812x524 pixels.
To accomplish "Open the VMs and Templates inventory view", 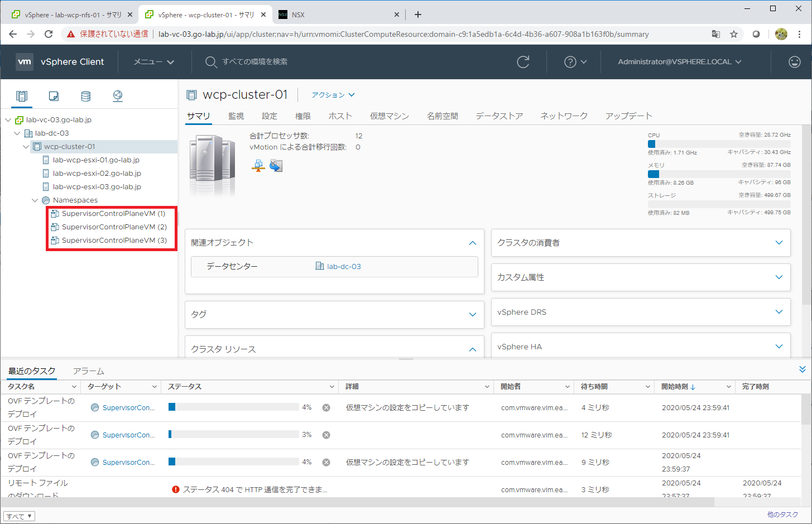I will 54,96.
